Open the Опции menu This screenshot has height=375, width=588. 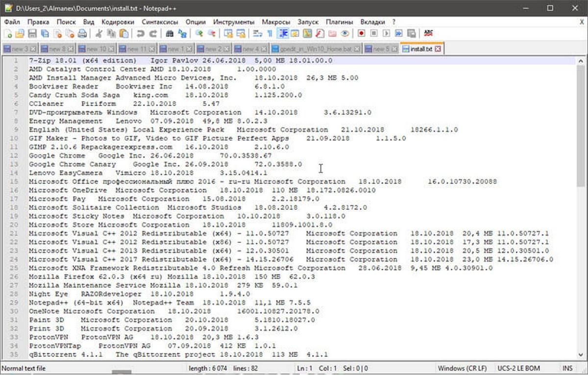click(196, 22)
